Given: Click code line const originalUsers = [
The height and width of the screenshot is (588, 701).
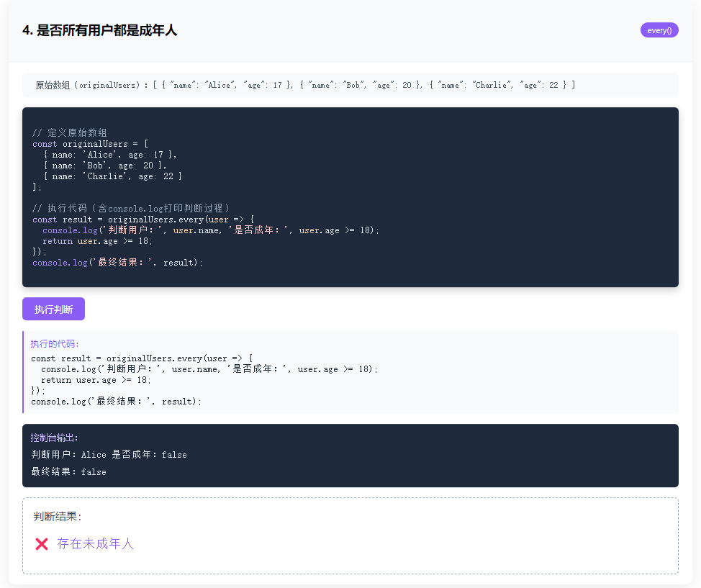Looking at the screenshot, I should click(x=90, y=144).
